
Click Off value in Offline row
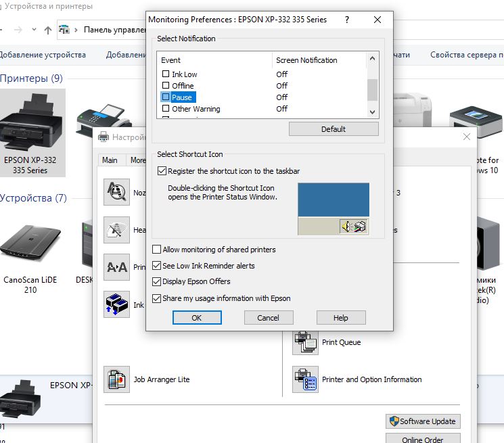tap(281, 86)
